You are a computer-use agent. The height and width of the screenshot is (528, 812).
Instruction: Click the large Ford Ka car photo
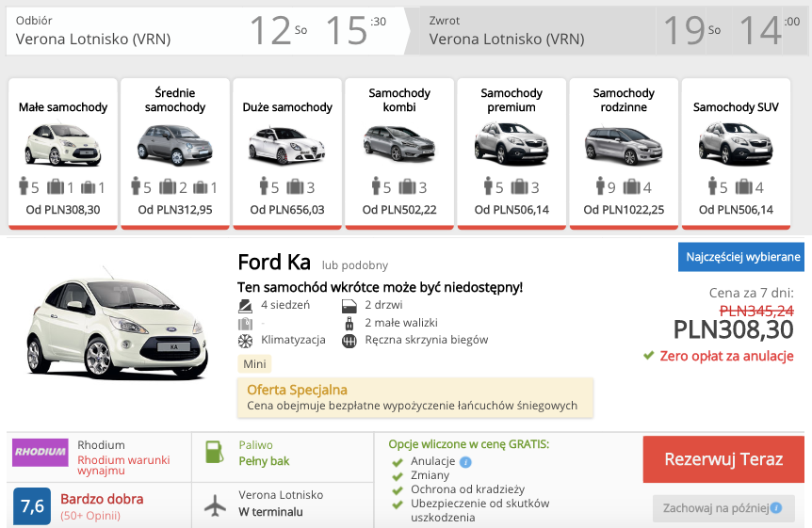[x=117, y=324]
